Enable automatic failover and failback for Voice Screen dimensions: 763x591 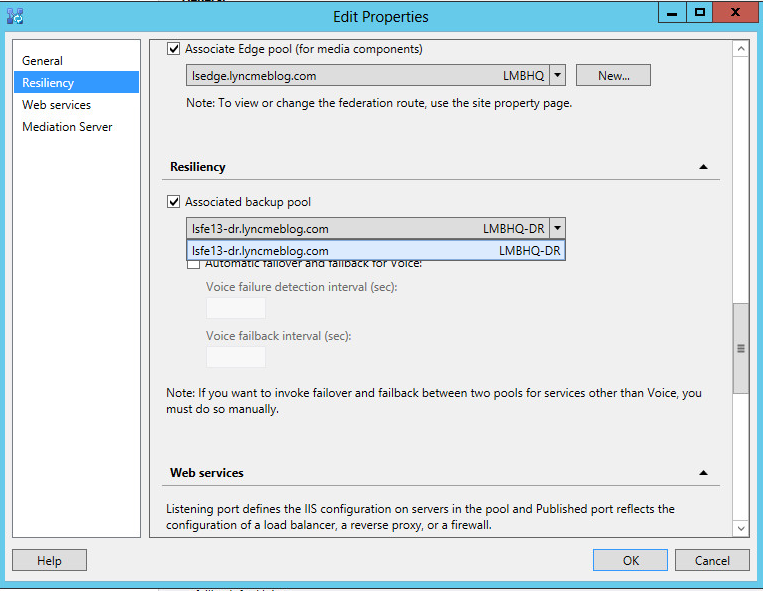tap(193, 265)
